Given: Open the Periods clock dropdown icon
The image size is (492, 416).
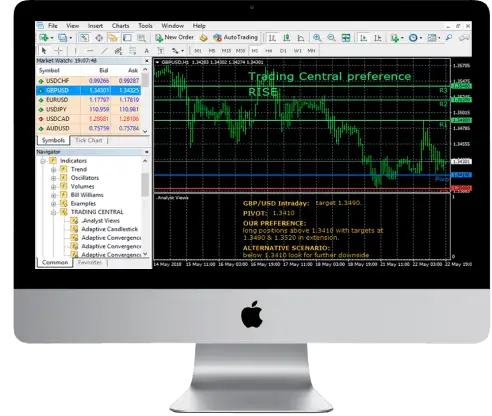Looking at the screenshot, I should pos(415,38).
